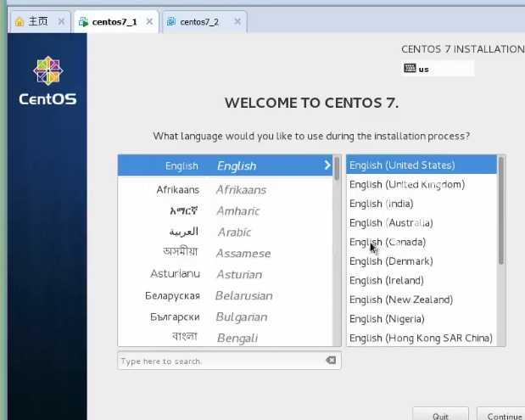Click the Quit button

pyautogui.click(x=440, y=415)
